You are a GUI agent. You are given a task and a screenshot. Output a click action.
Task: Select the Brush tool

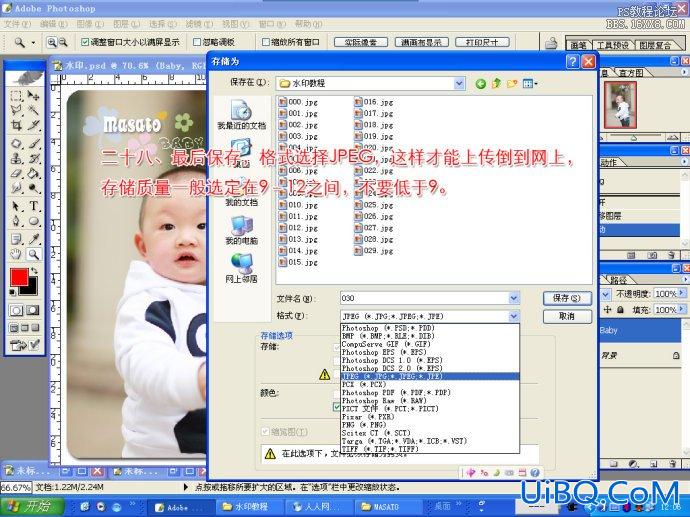pos(33,143)
